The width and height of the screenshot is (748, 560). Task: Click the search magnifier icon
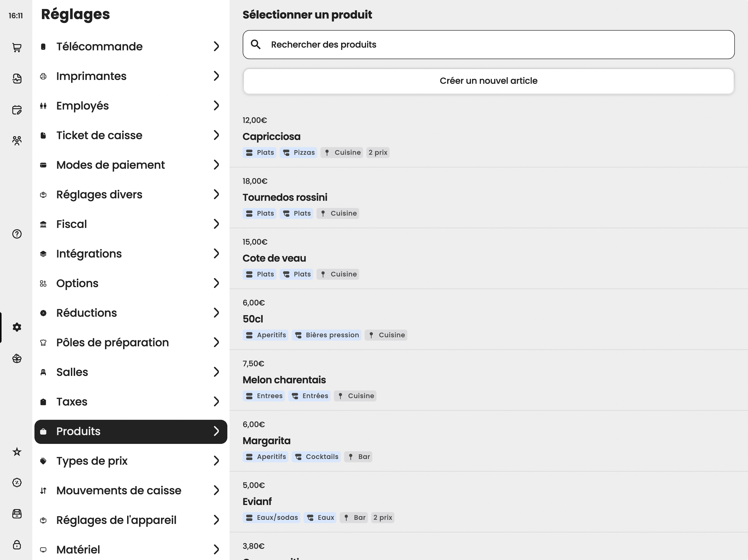[x=256, y=45]
